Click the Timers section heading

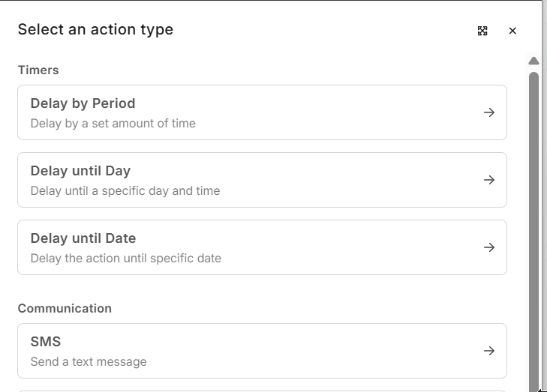click(38, 70)
